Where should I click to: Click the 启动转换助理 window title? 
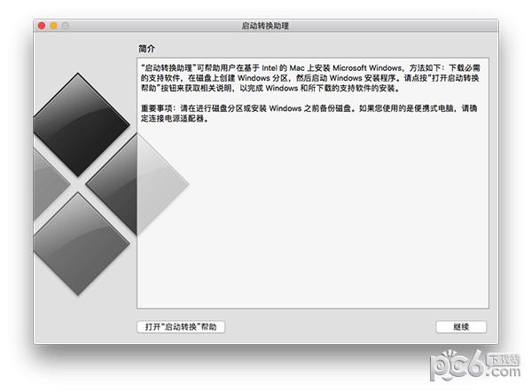(x=265, y=26)
